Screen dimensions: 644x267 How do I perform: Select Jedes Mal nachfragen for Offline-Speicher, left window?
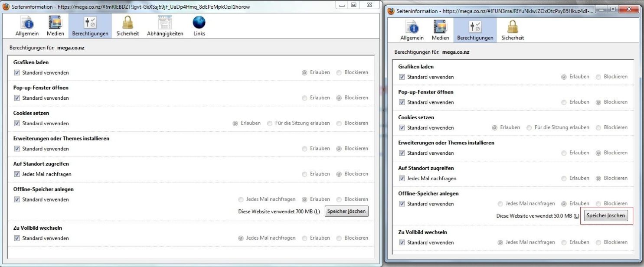241,199
